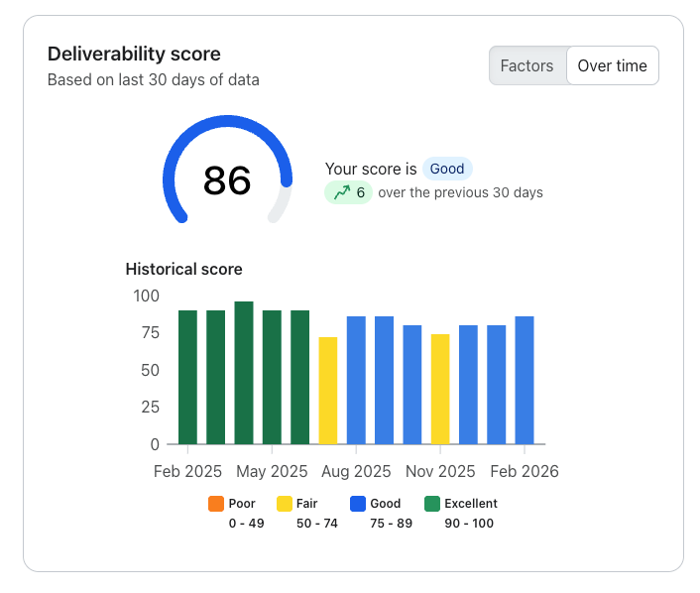Click the 'Your score is' text
The width and height of the screenshot is (700, 593).
371,170
